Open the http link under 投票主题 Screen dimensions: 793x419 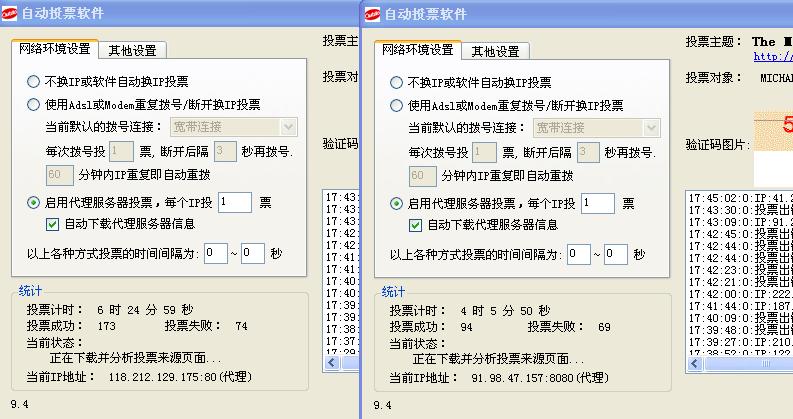click(x=772, y=57)
